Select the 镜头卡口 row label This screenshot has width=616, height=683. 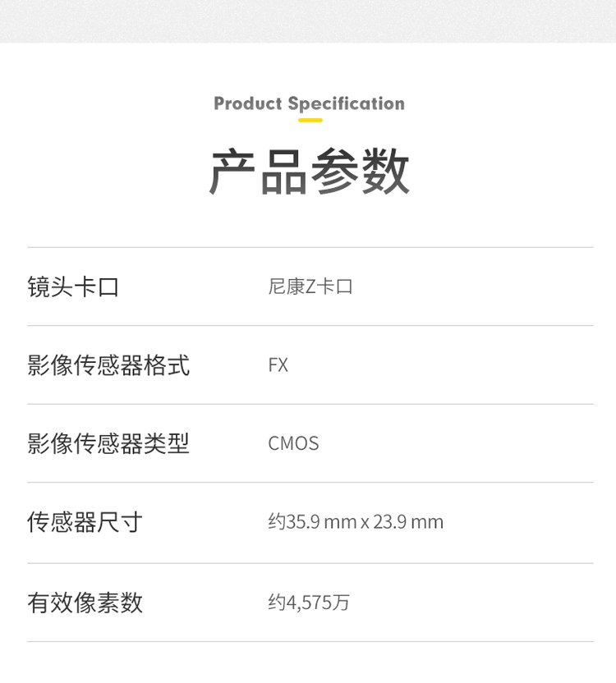(x=73, y=286)
